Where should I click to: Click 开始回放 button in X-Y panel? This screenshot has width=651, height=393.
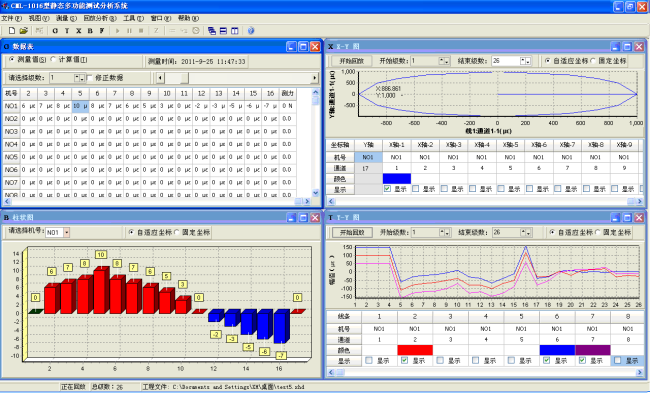coord(352,61)
